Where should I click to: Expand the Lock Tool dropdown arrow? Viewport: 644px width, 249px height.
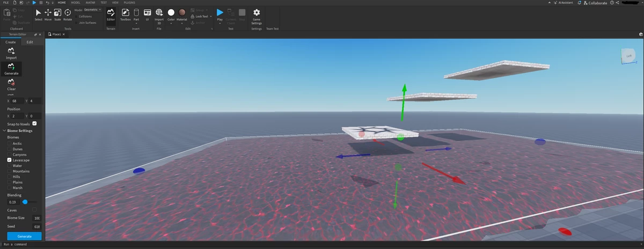212,16
